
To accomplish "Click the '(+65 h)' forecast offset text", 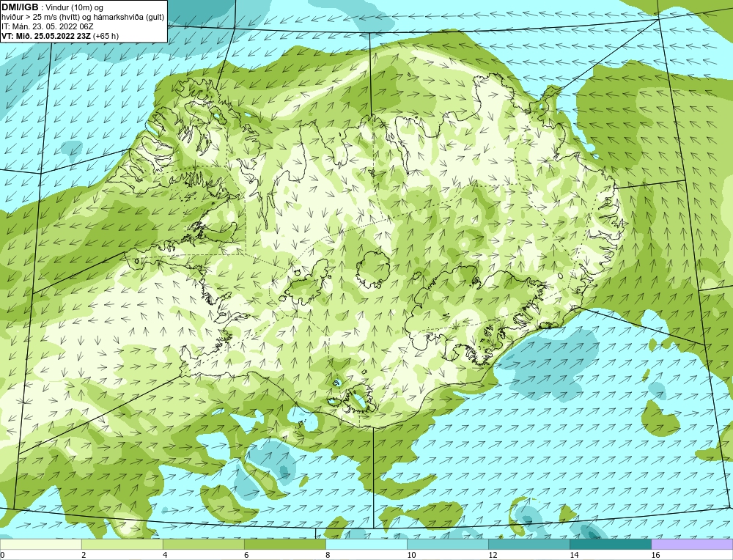I will click(x=106, y=36).
